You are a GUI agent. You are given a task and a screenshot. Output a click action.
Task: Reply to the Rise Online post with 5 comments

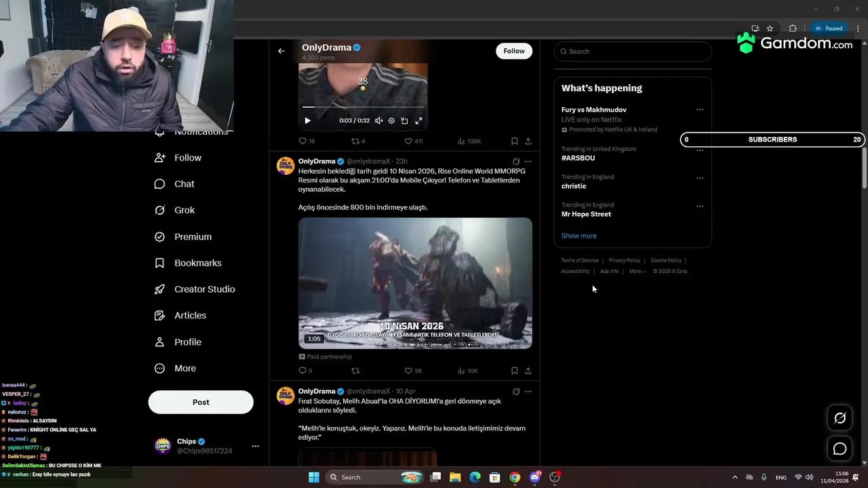click(x=305, y=371)
